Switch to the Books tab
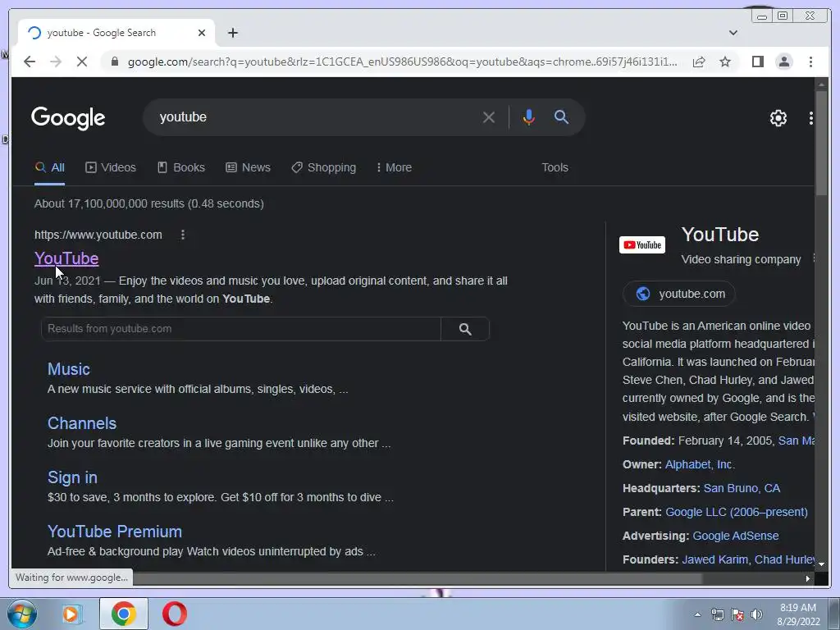The width and height of the screenshot is (840, 630). pos(181,167)
